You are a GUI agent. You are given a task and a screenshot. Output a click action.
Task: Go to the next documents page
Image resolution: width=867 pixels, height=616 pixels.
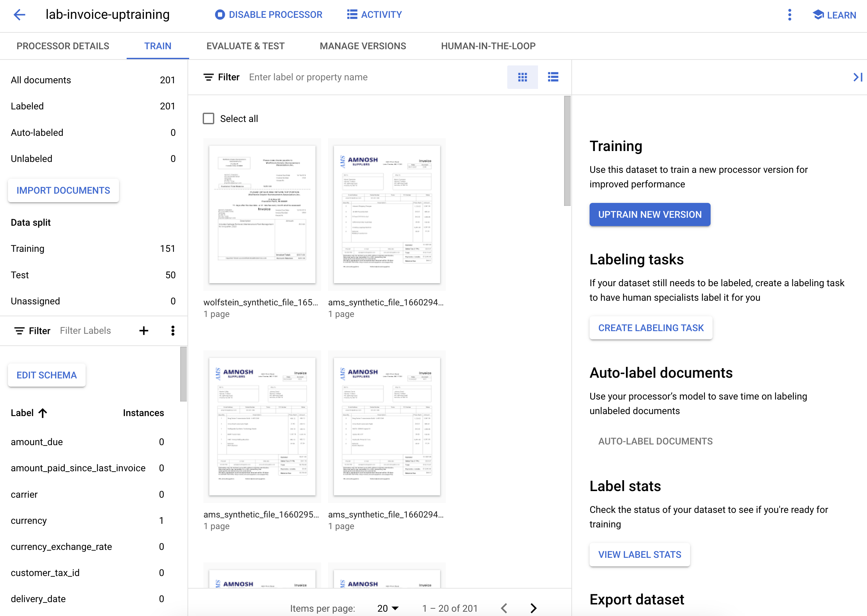pyautogui.click(x=533, y=608)
